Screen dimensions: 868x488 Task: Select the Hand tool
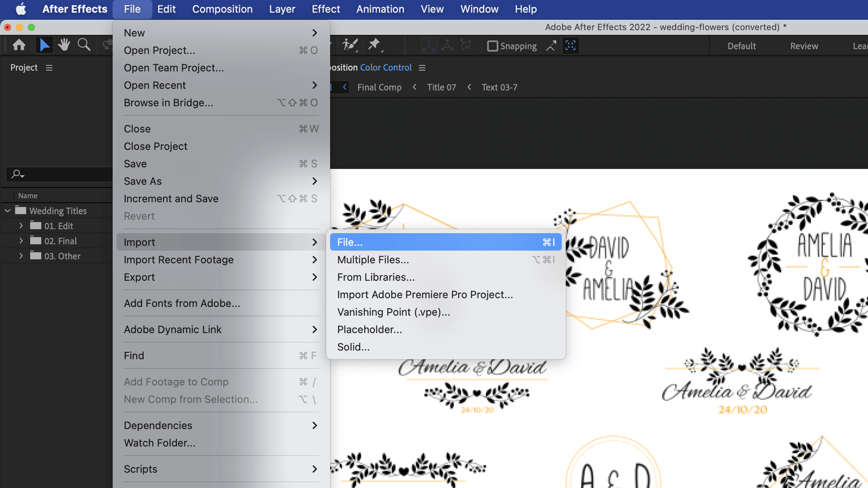point(64,45)
